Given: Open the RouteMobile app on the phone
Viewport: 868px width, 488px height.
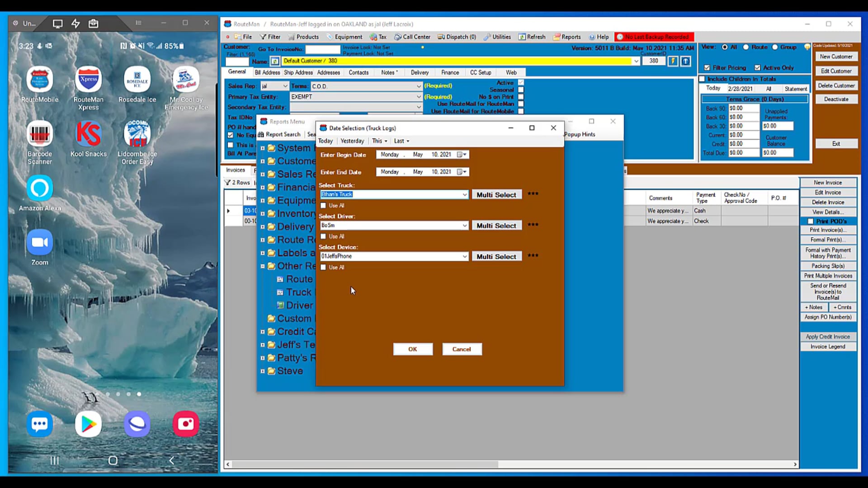Looking at the screenshot, I should tap(40, 80).
